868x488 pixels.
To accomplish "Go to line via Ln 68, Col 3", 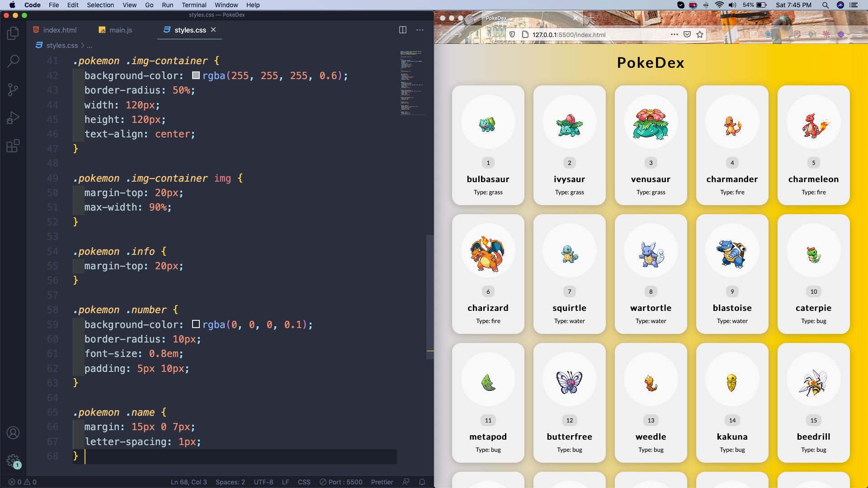I will click(189, 482).
